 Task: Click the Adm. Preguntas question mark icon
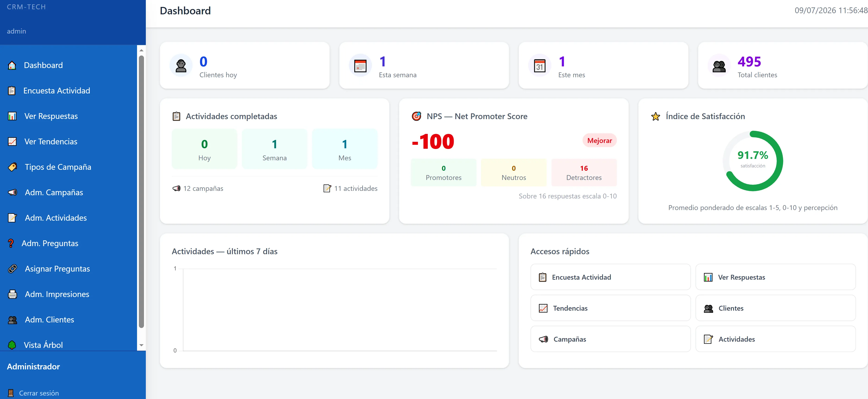(x=11, y=243)
